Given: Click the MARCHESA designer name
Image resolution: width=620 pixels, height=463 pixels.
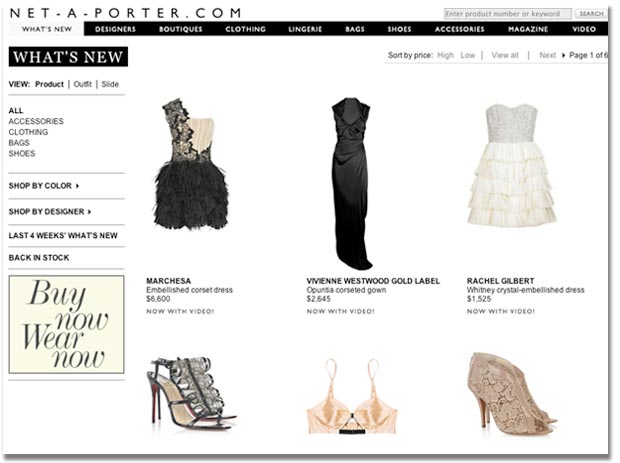Looking at the screenshot, I should [x=168, y=281].
